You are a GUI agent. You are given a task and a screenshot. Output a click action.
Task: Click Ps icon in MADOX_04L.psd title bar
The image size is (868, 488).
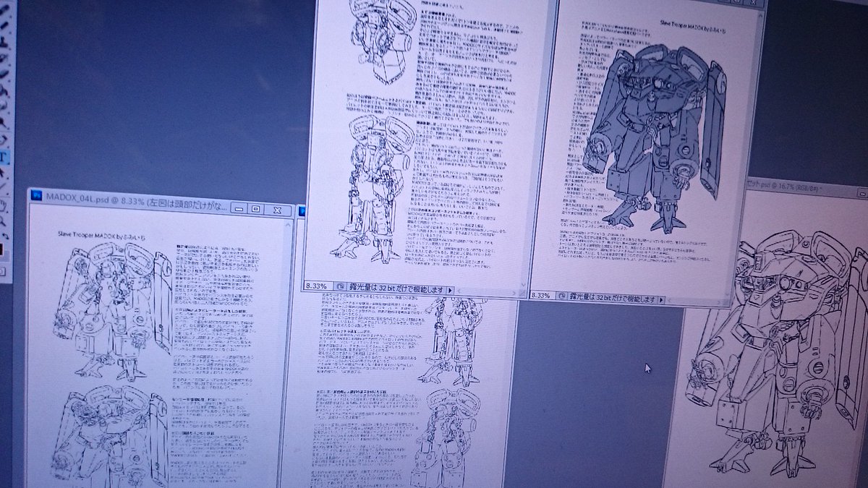[36, 196]
